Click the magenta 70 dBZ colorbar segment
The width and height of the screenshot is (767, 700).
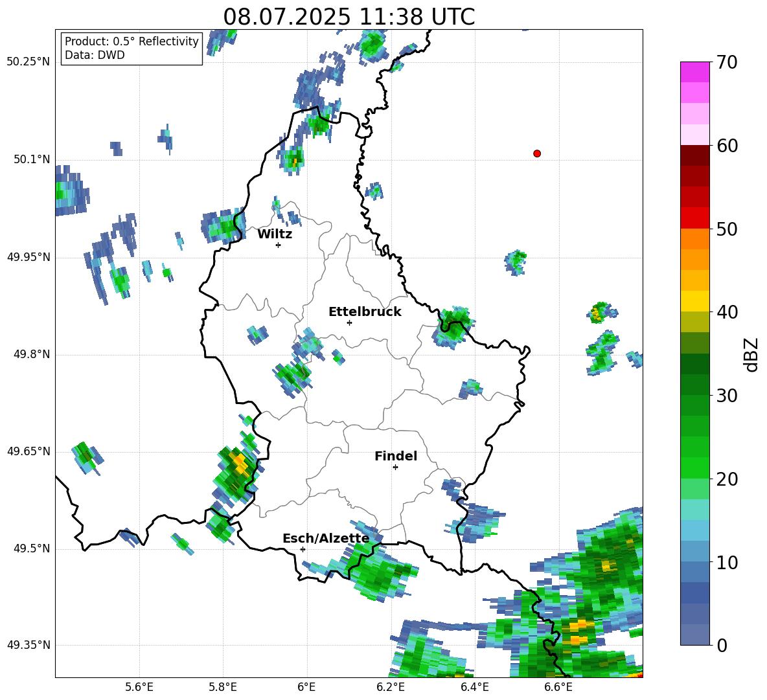coord(694,72)
